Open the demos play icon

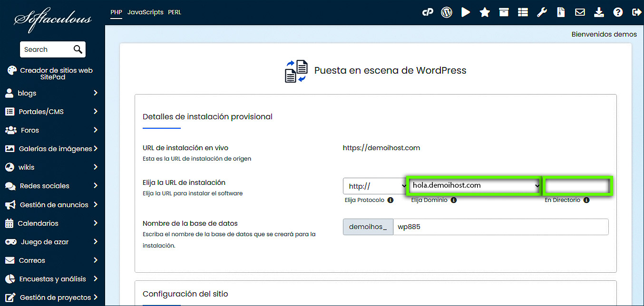coord(465,12)
